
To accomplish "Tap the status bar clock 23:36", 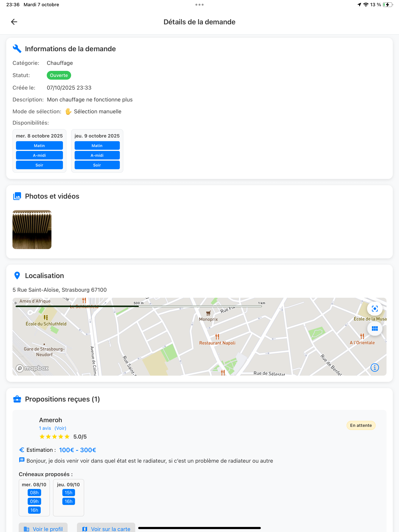I will 13,4.
